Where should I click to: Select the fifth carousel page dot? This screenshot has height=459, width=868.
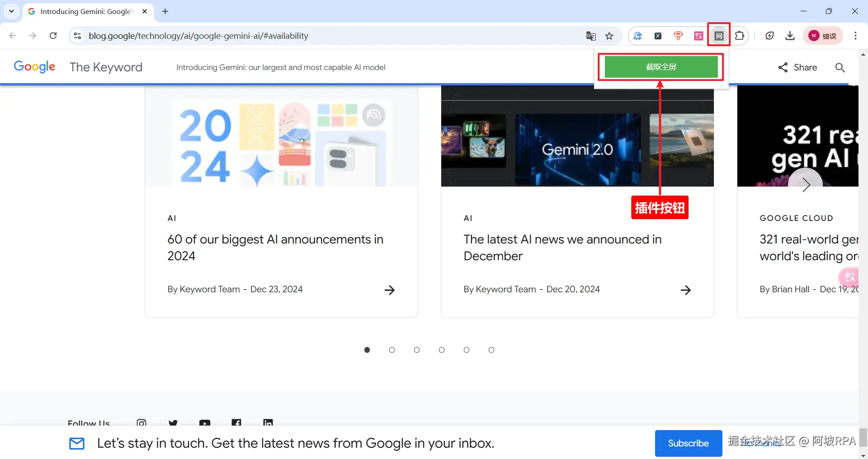coord(467,350)
